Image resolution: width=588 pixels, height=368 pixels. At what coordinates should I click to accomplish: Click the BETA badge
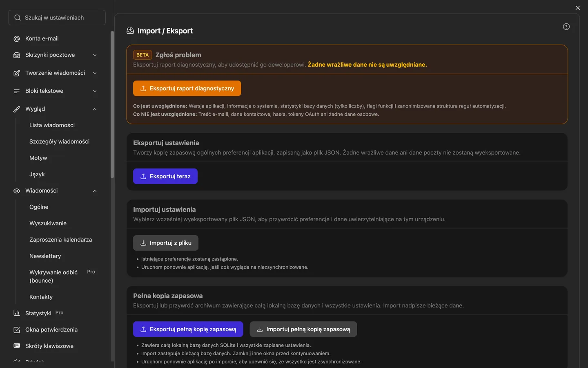pyautogui.click(x=143, y=55)
